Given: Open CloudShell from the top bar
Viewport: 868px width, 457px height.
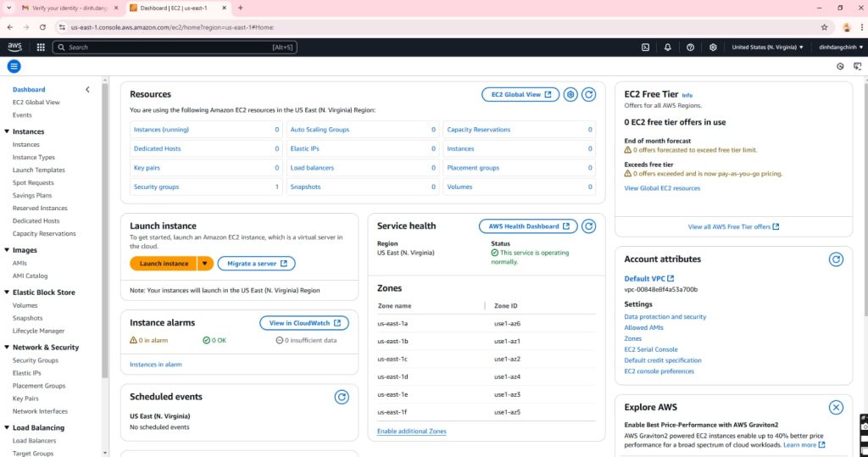Looking at the screenshot, I should [645, 47].
